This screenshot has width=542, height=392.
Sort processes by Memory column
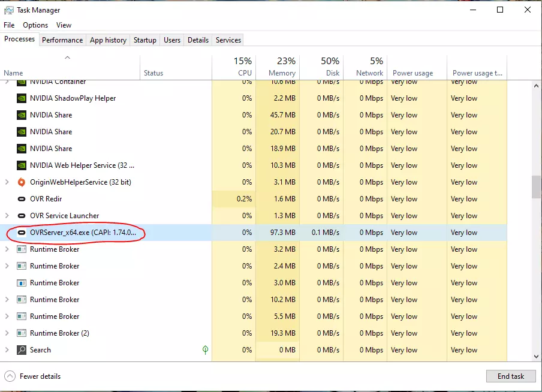pos(278,67)
